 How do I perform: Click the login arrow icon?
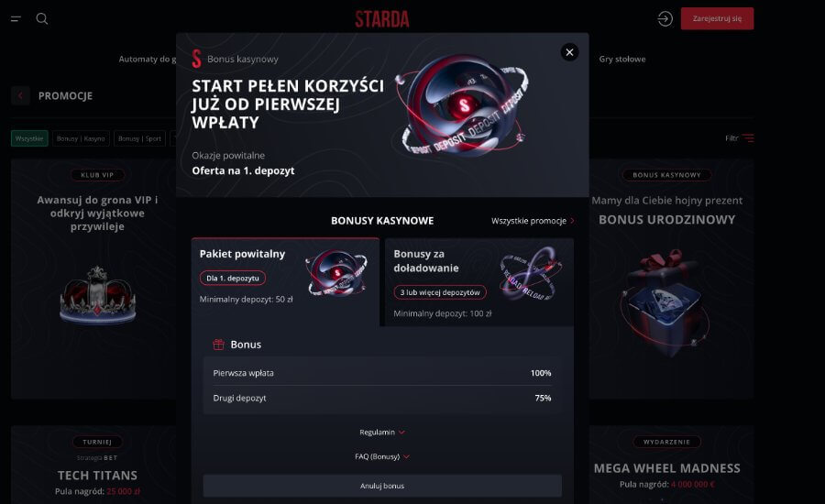click(665, 19)
